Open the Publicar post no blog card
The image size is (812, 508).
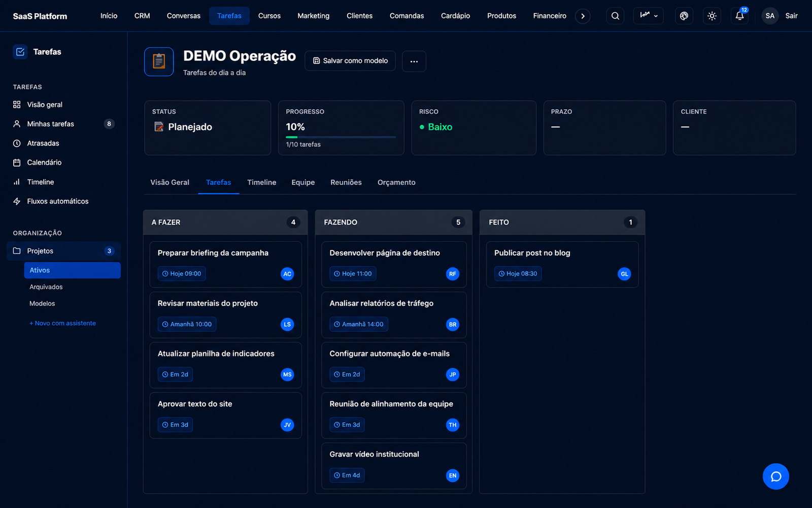(562, 264)
